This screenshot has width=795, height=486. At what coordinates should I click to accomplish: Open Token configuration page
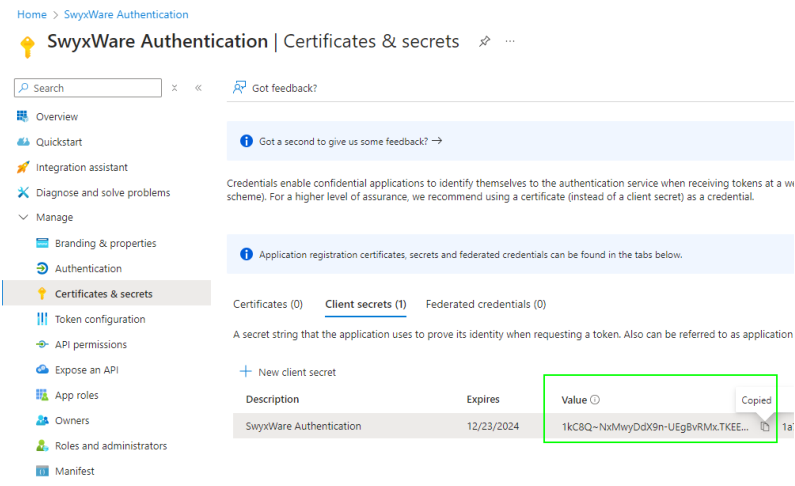coord(99,319)
